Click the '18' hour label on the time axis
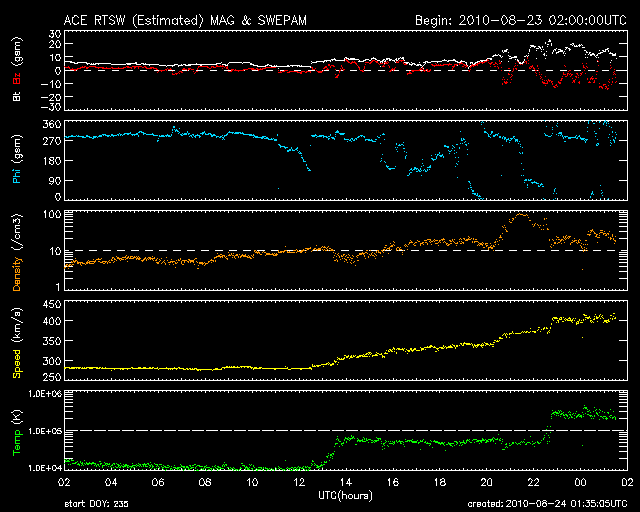The width and height of the screenshot is (640, 512). pos(440,482)
